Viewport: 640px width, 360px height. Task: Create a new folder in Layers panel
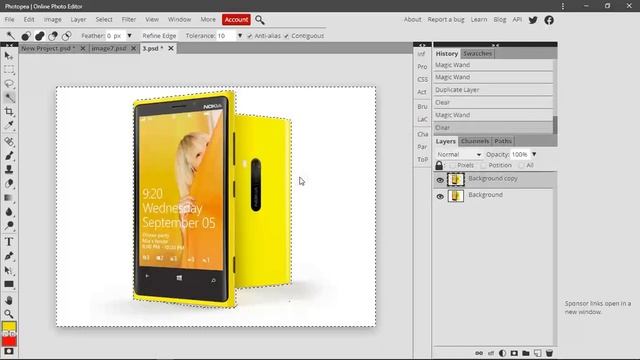point(526,353)
